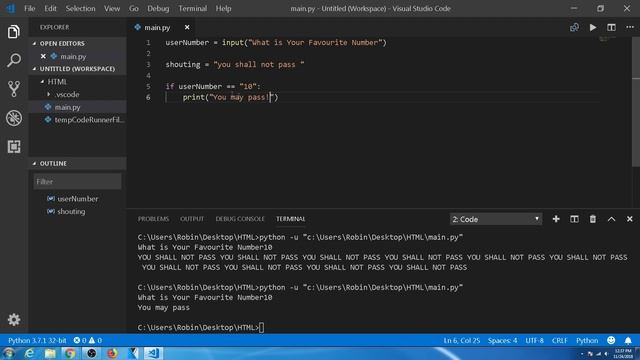Click the VS Code taskbar icon

[x=153, y=353]
